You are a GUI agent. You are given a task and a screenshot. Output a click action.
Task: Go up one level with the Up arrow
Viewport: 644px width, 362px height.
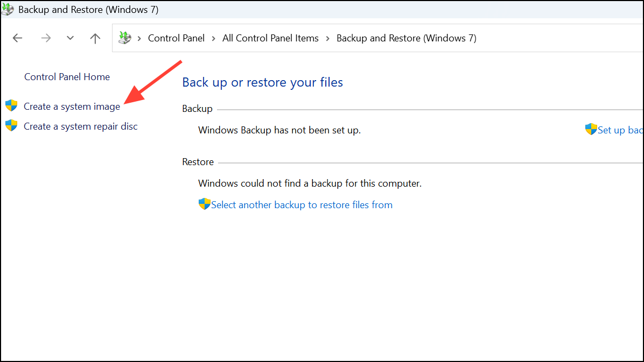click(95, 38)
